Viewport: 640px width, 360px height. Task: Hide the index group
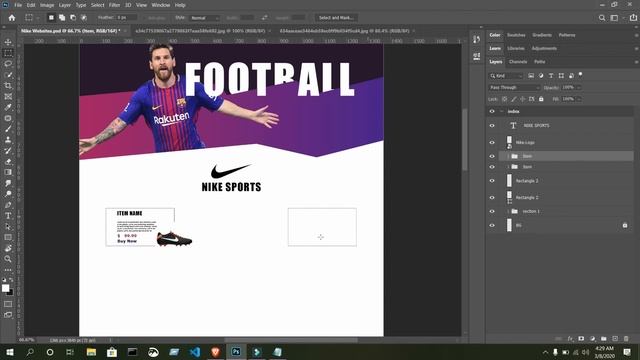tap(492, 111)
